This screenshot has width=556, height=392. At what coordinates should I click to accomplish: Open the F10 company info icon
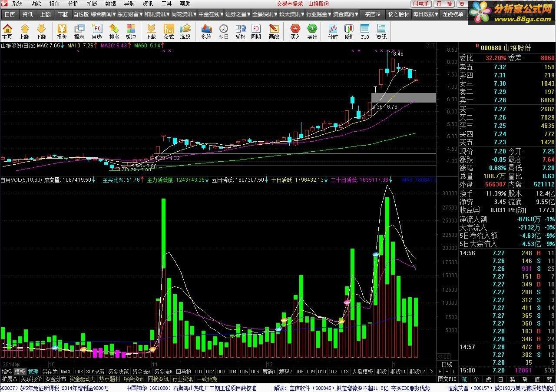365,32
